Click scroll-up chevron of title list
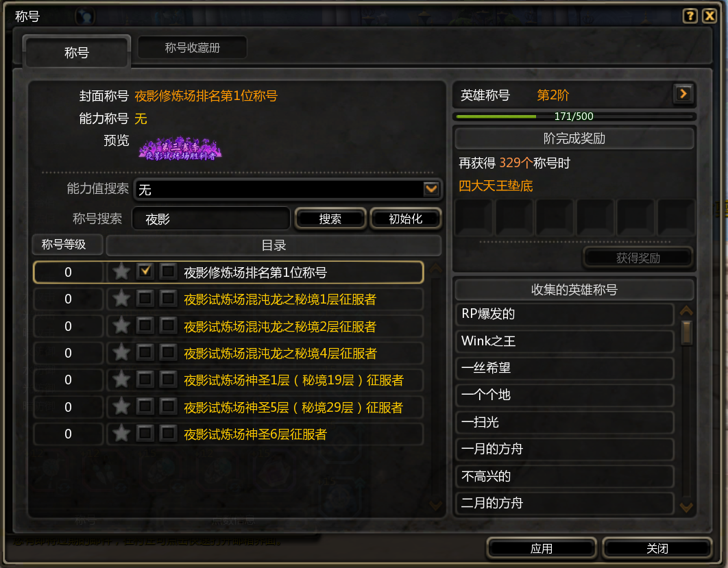This screenshot has height=568, width=728. click(x=435, y=268)
